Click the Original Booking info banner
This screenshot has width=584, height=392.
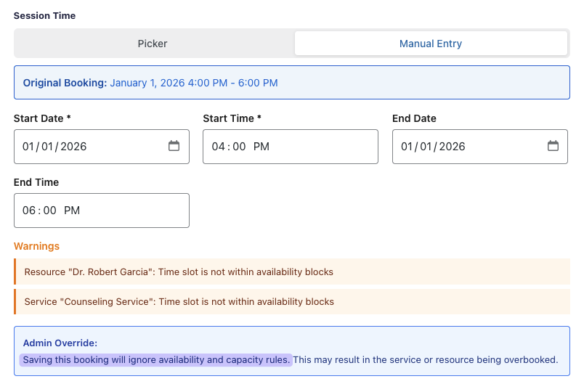[292, 83]
